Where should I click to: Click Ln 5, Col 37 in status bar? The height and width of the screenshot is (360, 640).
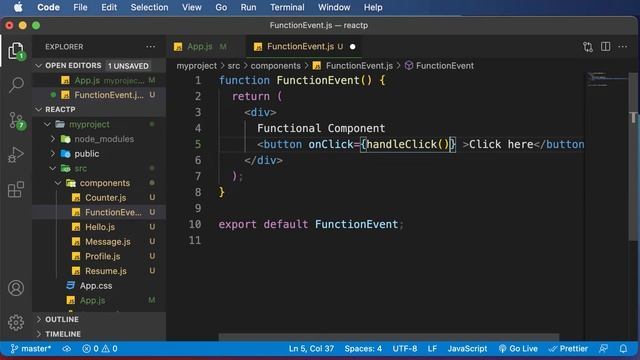tap(311, 349)
